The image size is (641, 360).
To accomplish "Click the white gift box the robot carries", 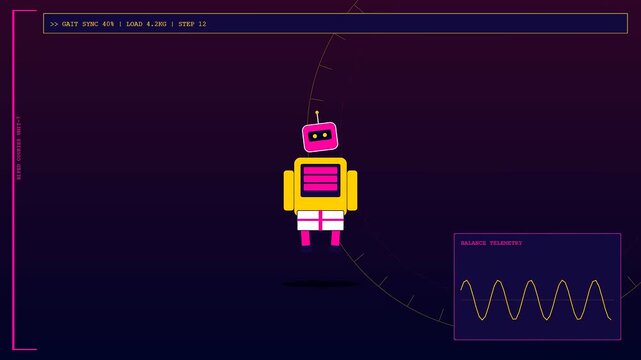I will pos(320,220).
